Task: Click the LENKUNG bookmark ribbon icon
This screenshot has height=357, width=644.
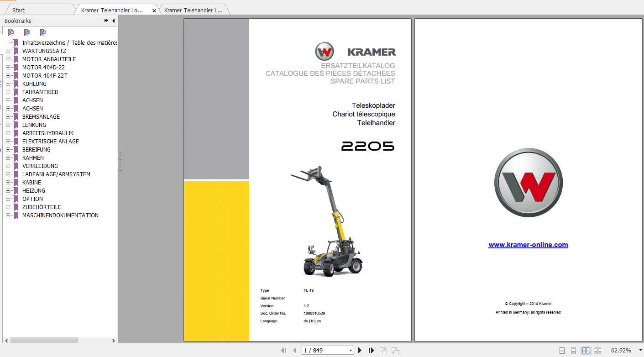Action: click(x=16, y=125)
